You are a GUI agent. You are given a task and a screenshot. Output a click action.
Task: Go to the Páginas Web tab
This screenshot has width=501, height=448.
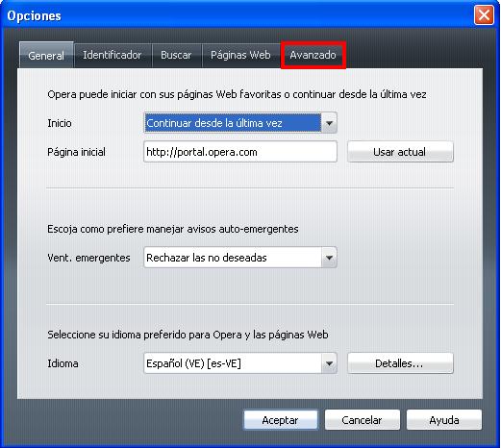click(x=240, y=55)
